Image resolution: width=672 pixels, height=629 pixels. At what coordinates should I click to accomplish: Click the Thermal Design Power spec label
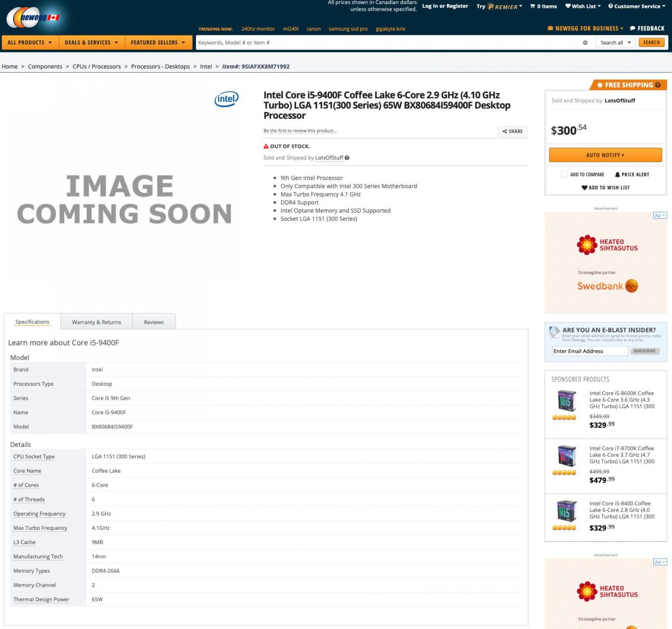click(41, 599)
